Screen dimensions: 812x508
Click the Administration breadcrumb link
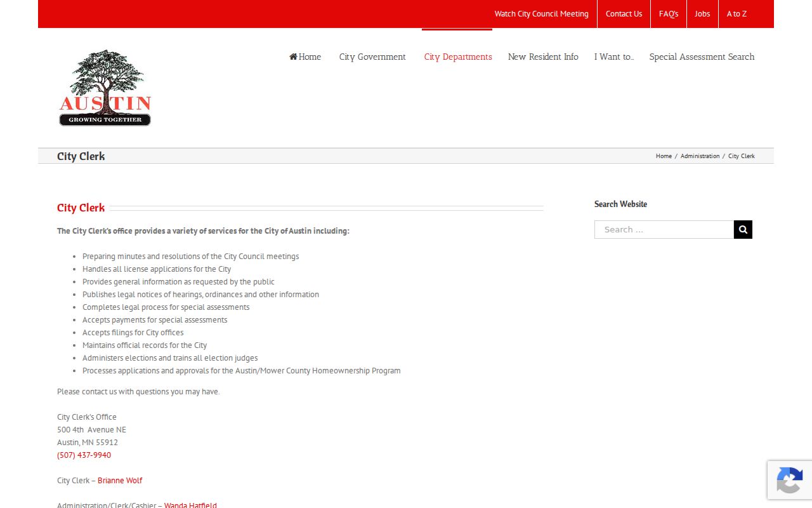(700, 156)
